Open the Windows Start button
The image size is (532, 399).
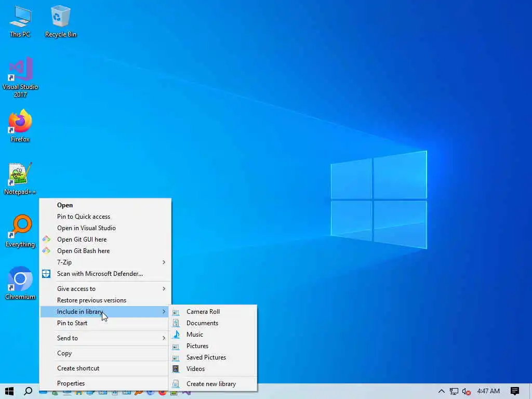(9, 391)
